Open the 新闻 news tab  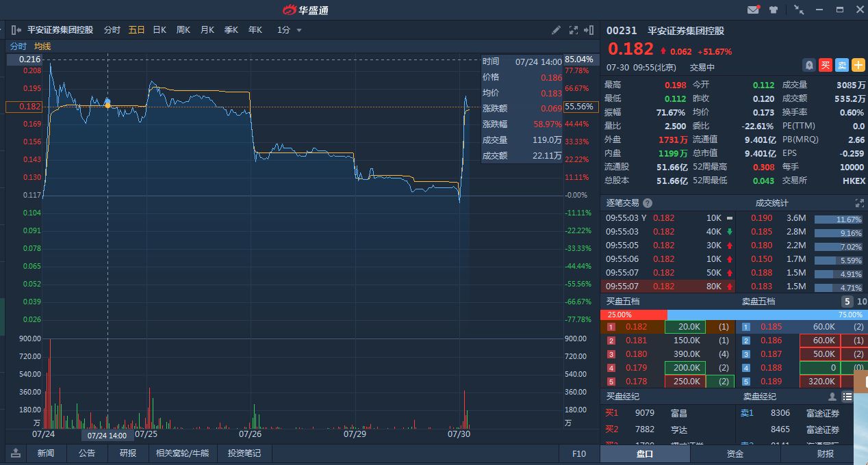click(46, 453)
